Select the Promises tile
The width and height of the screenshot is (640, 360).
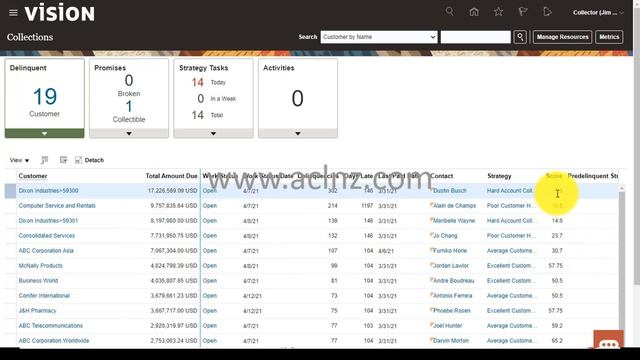click(x=129, y=98)
